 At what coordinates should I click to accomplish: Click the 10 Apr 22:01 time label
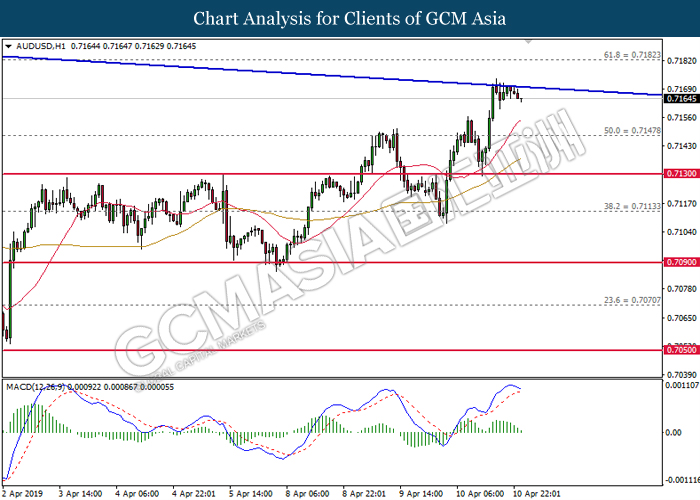[x=537, y=493]
